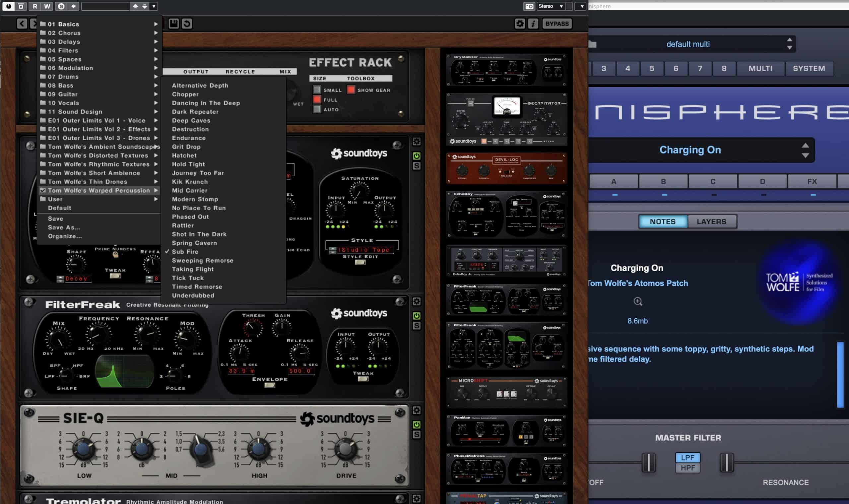Screen dimensions: 849x504
Task: Select HPF in Omnisphere Master Filter
Action: pyautogui.click(x=688, y=468)
